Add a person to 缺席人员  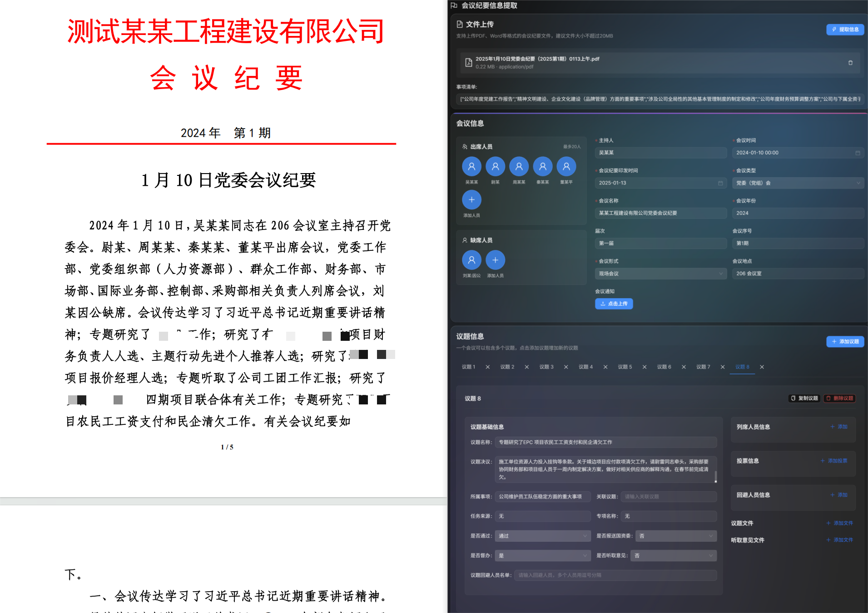point(495,260)
